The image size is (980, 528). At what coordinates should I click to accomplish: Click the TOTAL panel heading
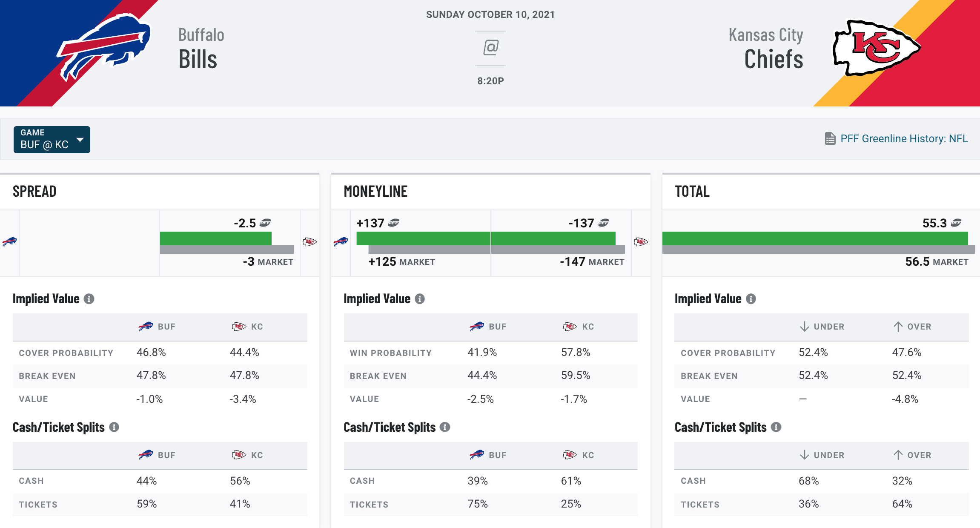click(692, 192)
